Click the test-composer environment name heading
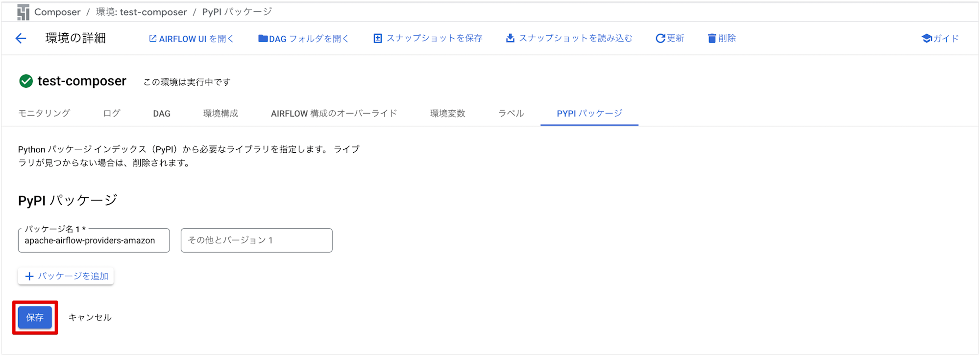 [82, 81]
